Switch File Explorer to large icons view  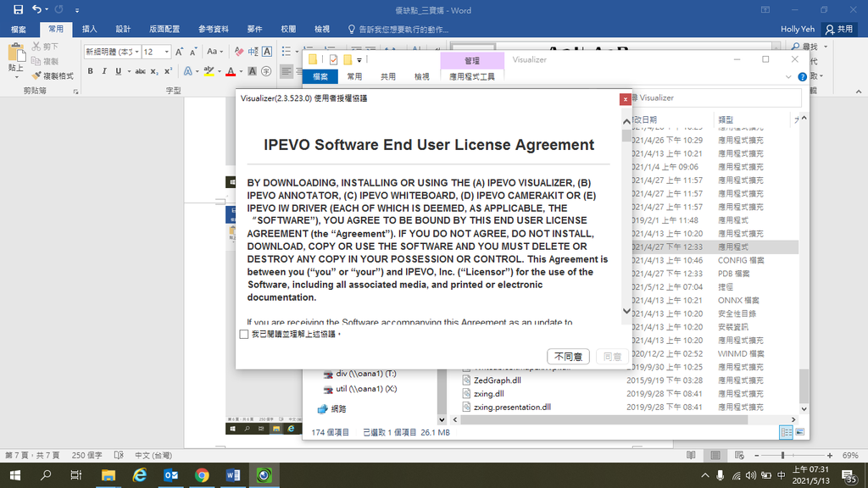pos(800,432)
